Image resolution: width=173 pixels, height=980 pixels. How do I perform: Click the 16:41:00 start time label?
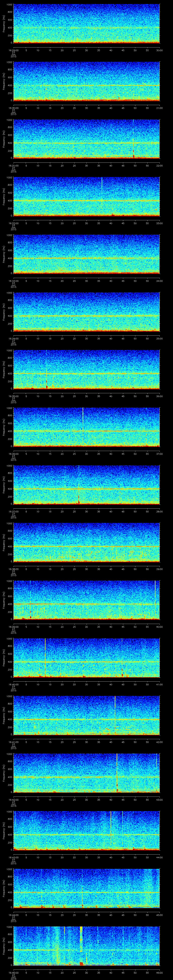[x=13, y=742]
